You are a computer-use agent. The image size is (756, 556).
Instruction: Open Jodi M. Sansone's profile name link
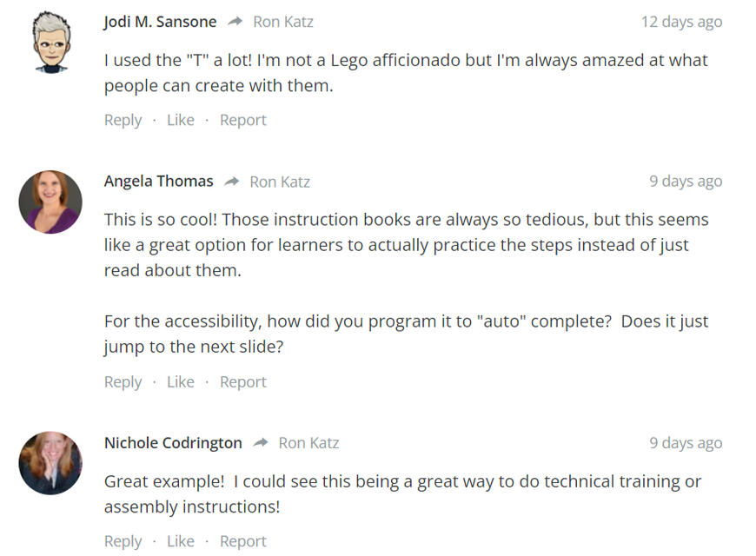coord(160,22)
